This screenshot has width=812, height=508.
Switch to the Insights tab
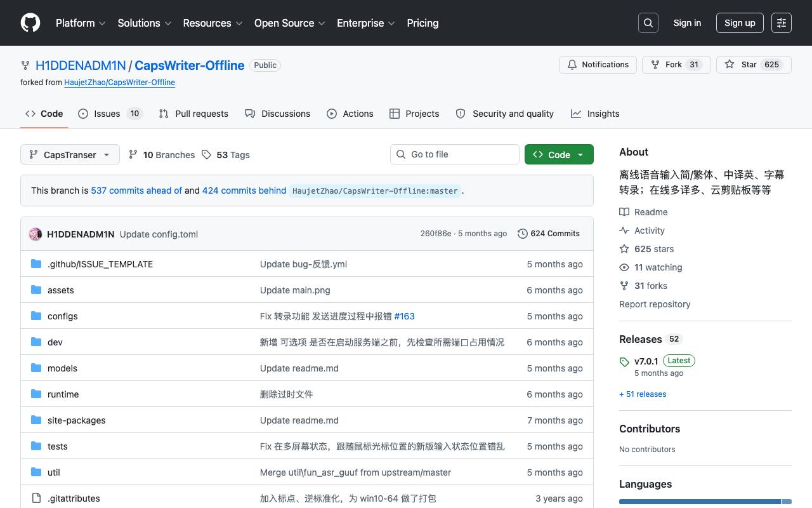[x=595, y=114]
